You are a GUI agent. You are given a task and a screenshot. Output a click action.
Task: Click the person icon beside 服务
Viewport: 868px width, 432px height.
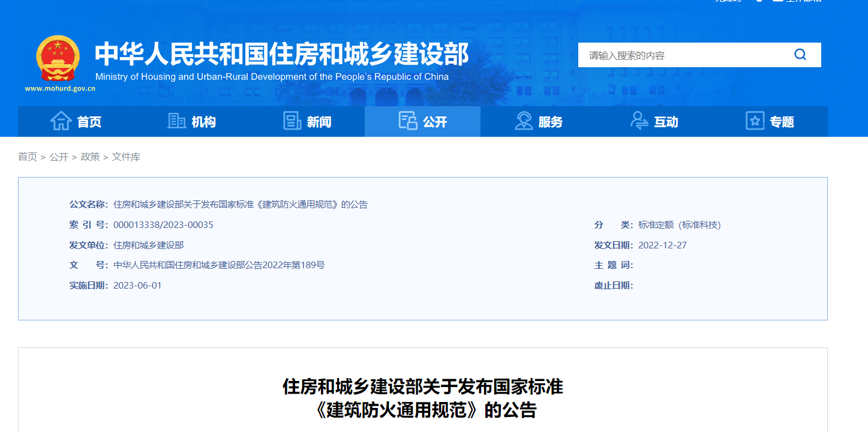(524, 121)
